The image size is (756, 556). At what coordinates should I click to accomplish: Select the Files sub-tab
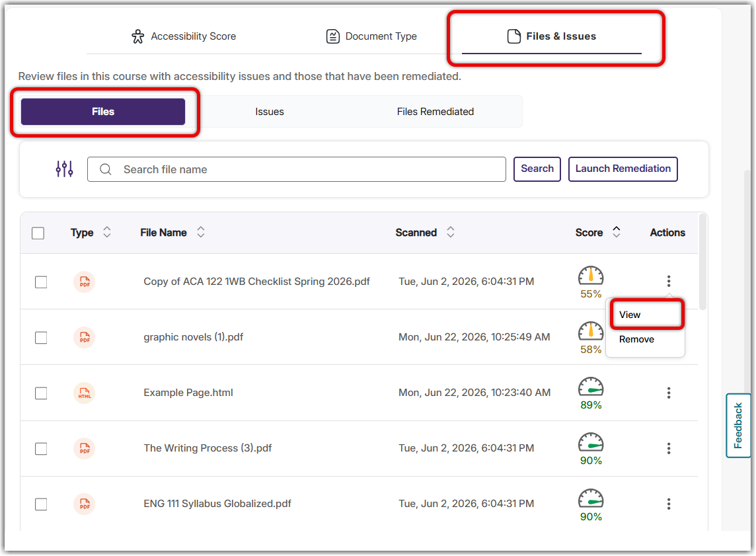(x=103, y=112)
